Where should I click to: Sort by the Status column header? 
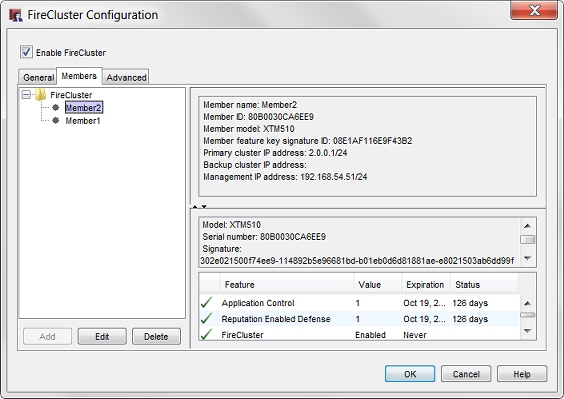[485, 285]
